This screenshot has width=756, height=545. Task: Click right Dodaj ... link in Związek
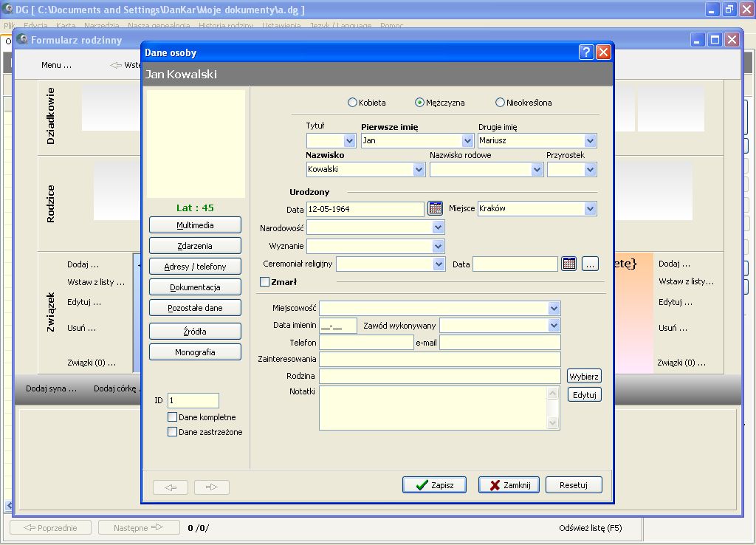(675, 264)
